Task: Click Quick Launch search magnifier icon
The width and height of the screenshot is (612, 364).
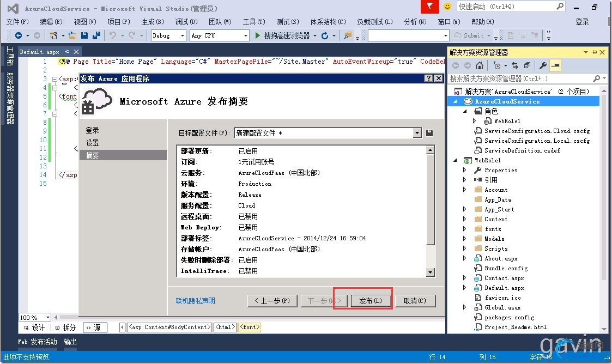Action: pyautogui.click(x=560, y=6)
